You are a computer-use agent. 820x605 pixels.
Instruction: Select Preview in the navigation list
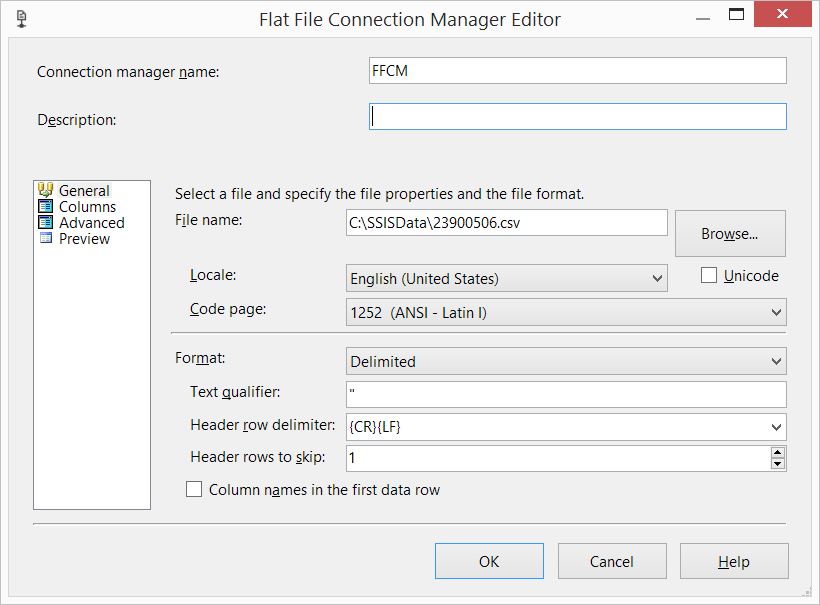[x=85, y=239]
